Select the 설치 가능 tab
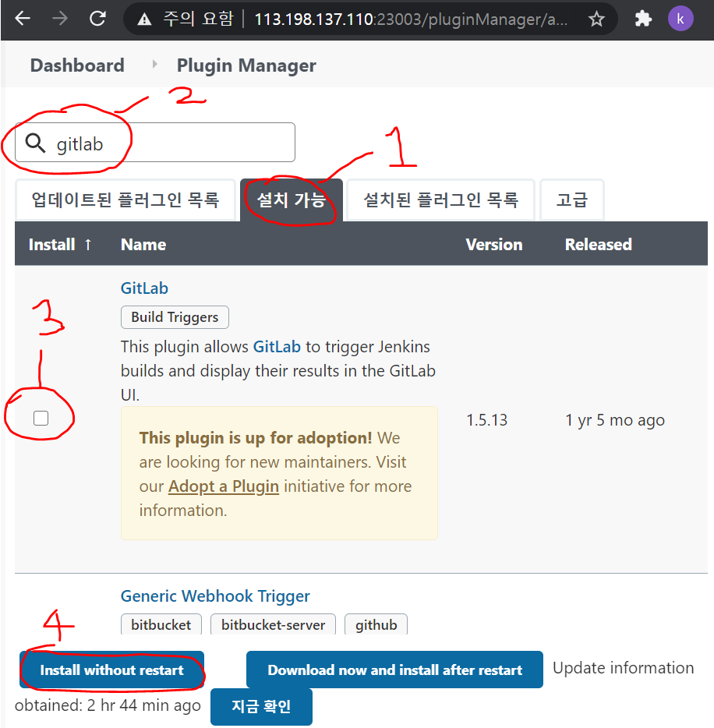Screen dimensions: 714x728 tap(292, 200)
